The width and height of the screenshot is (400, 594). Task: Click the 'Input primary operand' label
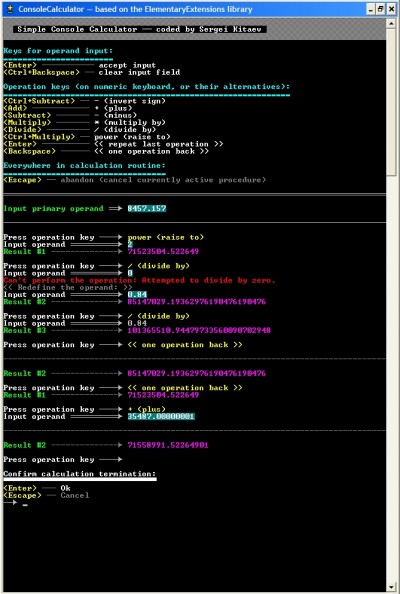53,208
